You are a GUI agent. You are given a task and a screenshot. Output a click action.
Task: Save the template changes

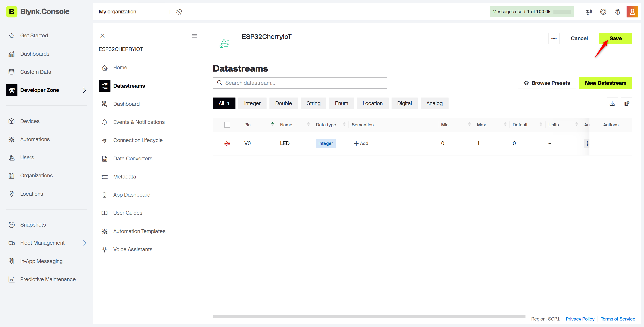[615, 38]
